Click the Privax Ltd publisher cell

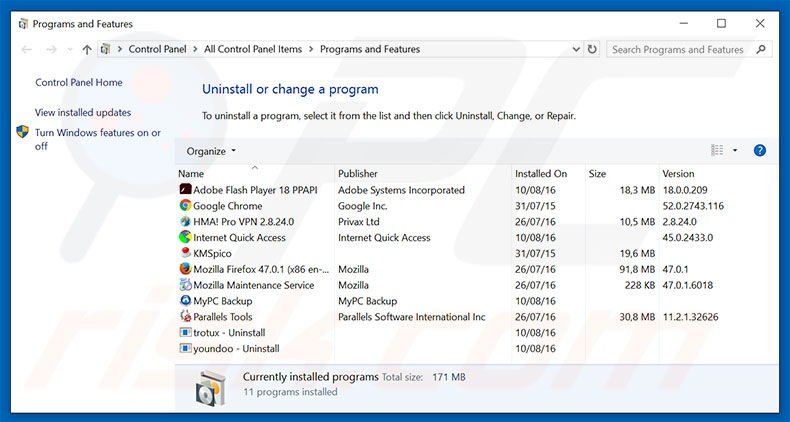click(359, 222)
